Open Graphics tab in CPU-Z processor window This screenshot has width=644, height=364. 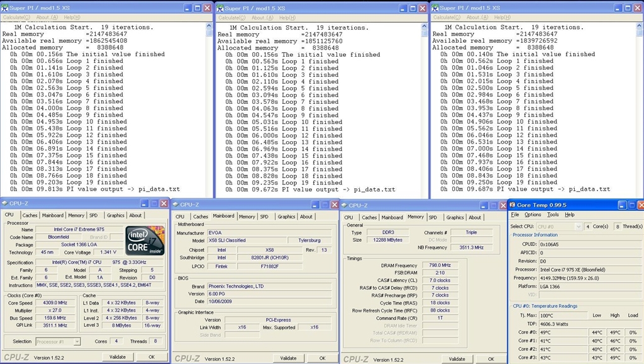116,215
